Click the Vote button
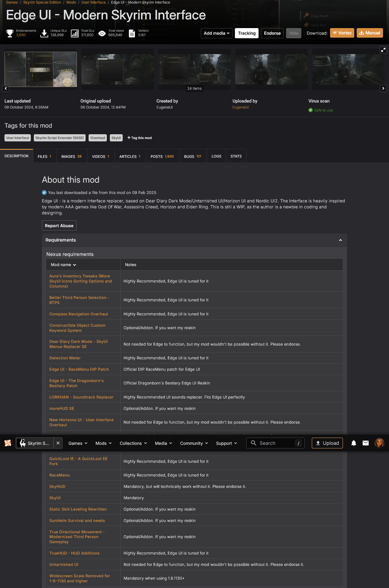Viewport: 389px width, 588px height. click(294, 33)
